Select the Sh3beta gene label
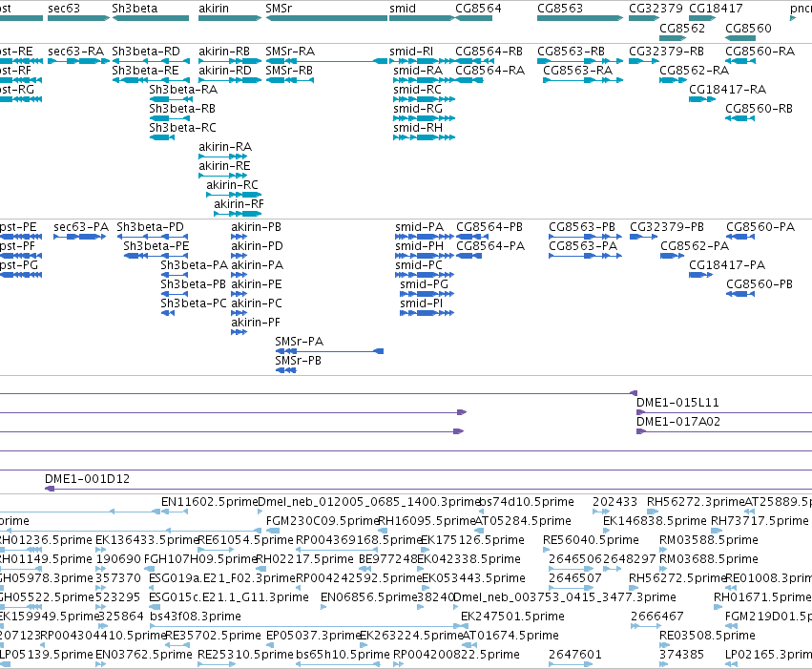Viewport: 812px width, 669px height. coord(135,9)
